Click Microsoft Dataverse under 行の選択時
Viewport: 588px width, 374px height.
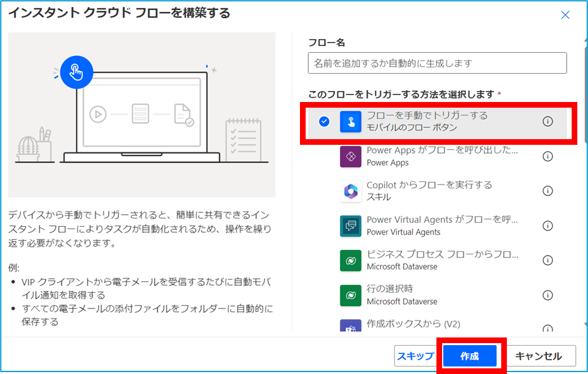pos(402,302)
